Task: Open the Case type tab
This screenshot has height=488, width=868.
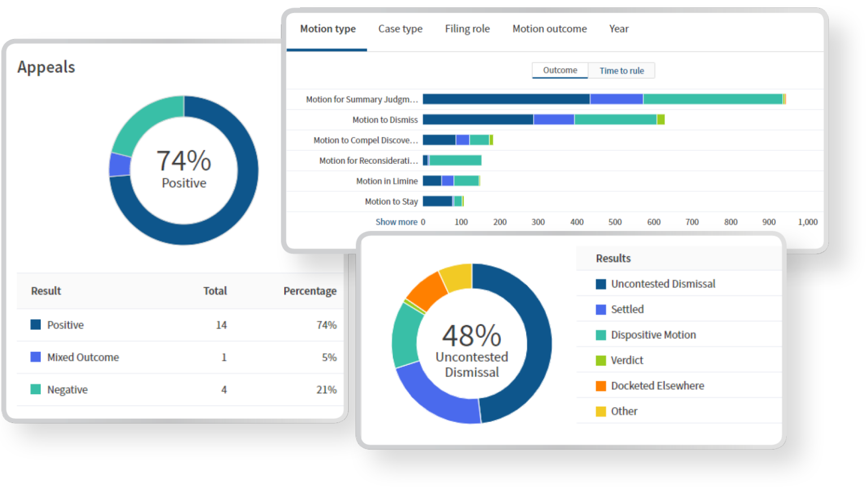Action: point(400,29)
